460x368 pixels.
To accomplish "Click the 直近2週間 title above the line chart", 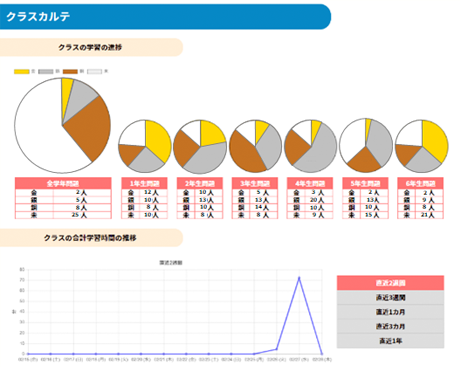I will 171,263.
